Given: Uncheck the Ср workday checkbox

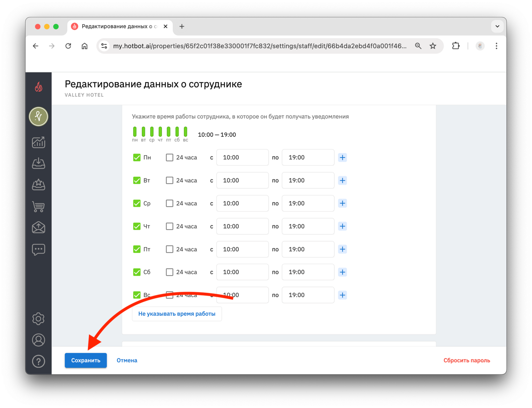Looking at the screenshot, I should coord(137,203).
